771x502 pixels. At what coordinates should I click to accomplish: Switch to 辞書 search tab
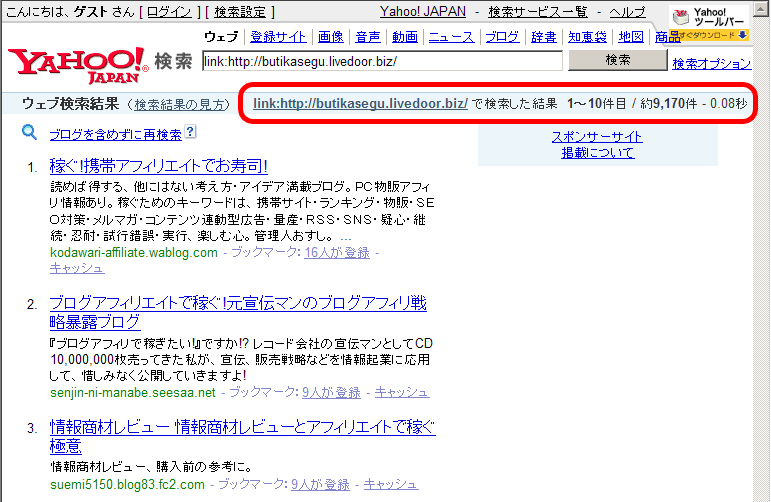543,36
